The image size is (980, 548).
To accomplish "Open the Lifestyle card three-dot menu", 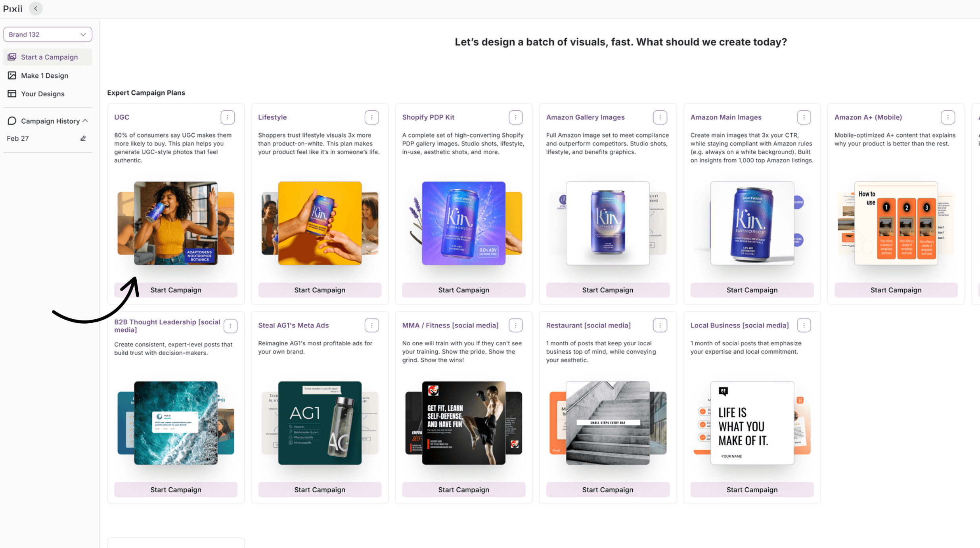I will [x=371, y=117].
